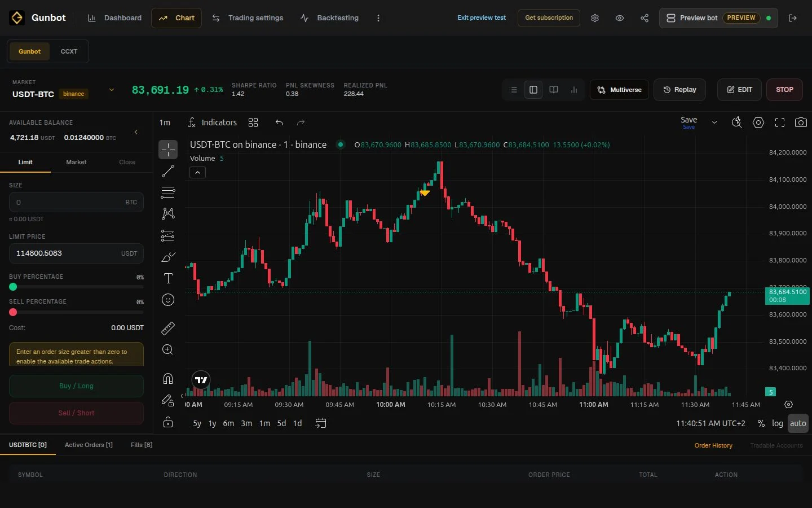Image resolution: width=812 pixels, height=508 pixels.
Task: Go to the Backtesting page
Action: (x=329, y=18)
